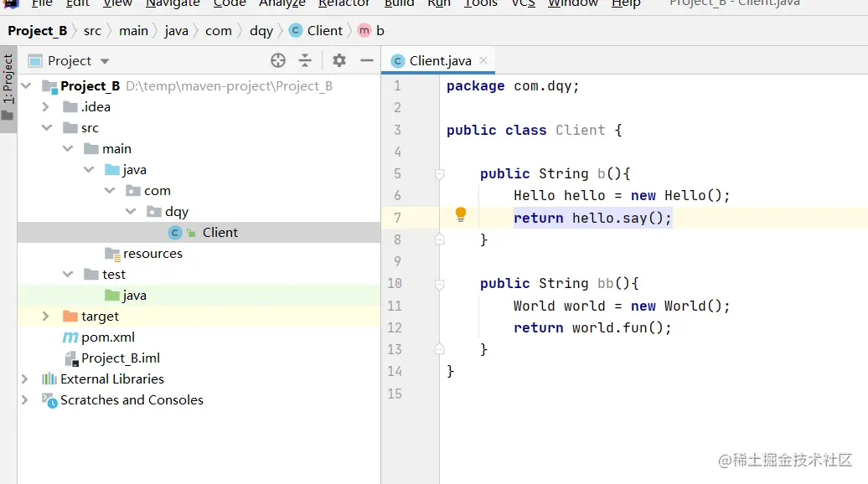Select resources folder in the tree
This screenshot has height=484, width=868.
click(x=199, y=254)
